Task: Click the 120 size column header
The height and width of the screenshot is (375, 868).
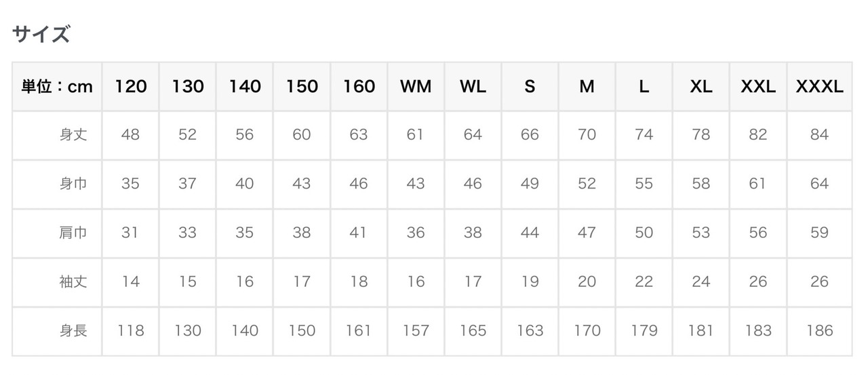Action: click(131, 86)
